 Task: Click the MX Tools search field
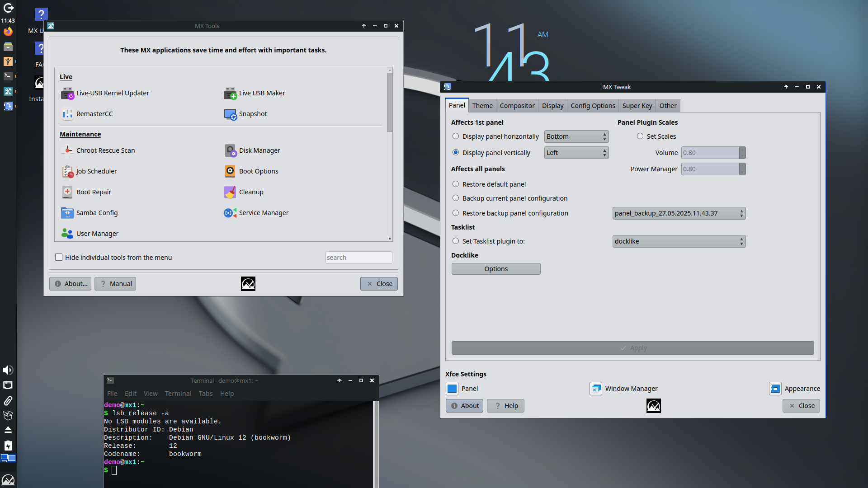click(358, 258)
